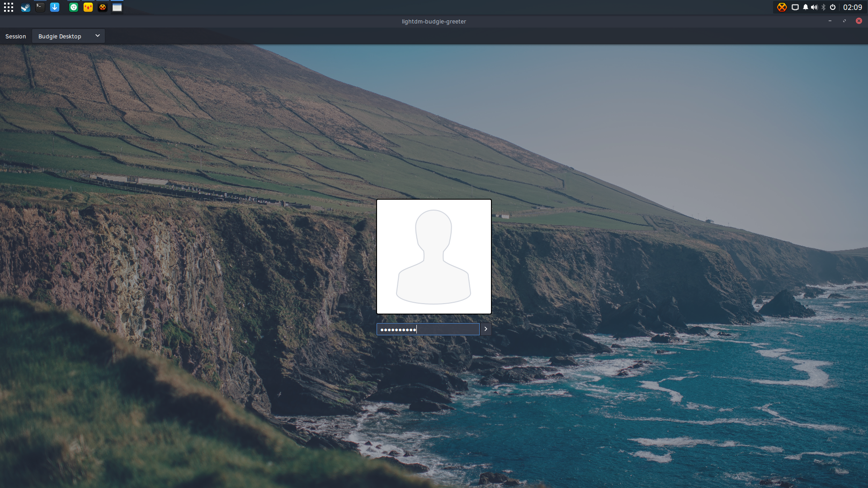Open the blue download arrow app
Screen dimensions: 868x488
pyautogui.click(x=55, y=7)
